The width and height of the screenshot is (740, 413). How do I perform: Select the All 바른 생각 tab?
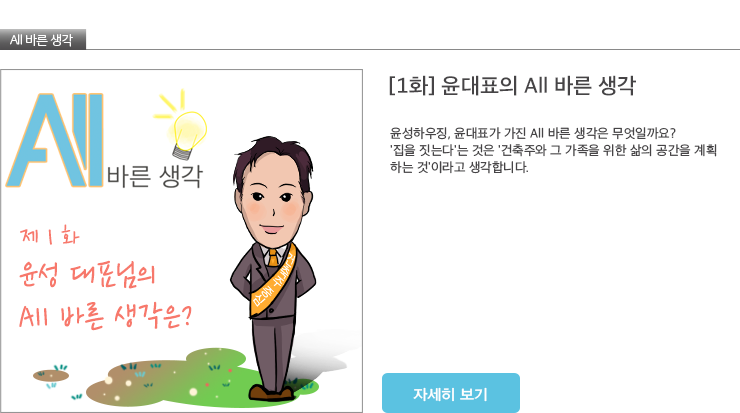tap(42, 40)
